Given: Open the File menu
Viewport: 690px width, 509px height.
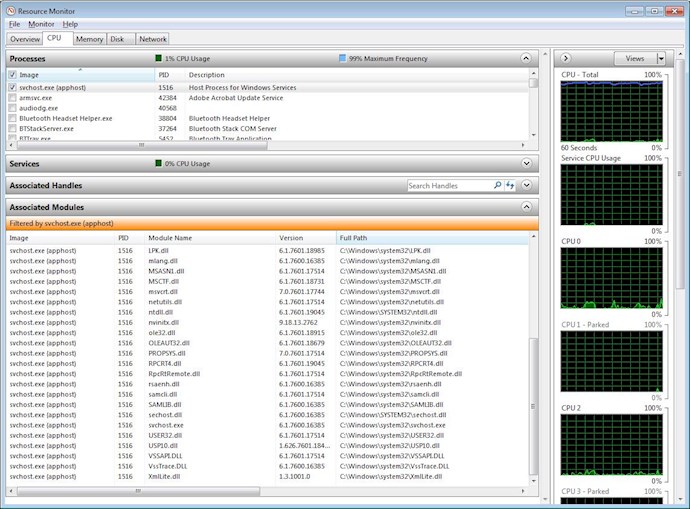Looking at the screenshot, I should point(14,24).
